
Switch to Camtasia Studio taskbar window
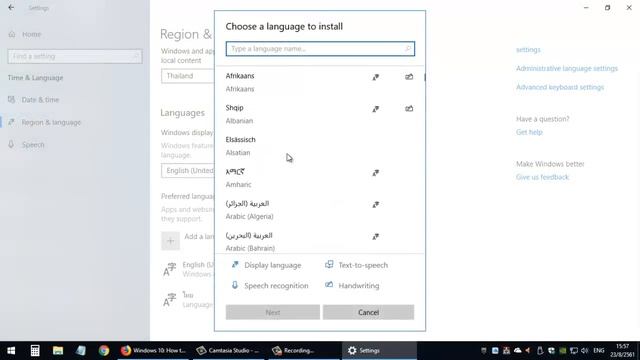(x=229, y=351)
